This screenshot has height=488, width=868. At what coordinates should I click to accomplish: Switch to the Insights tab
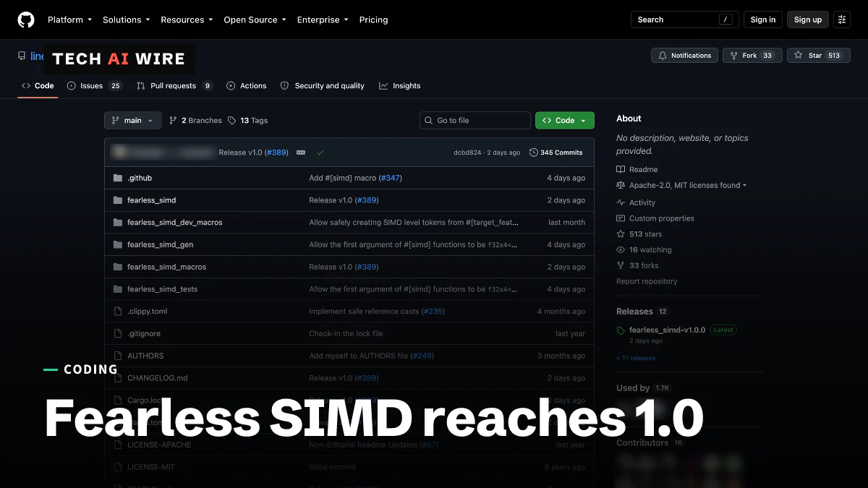399,85
